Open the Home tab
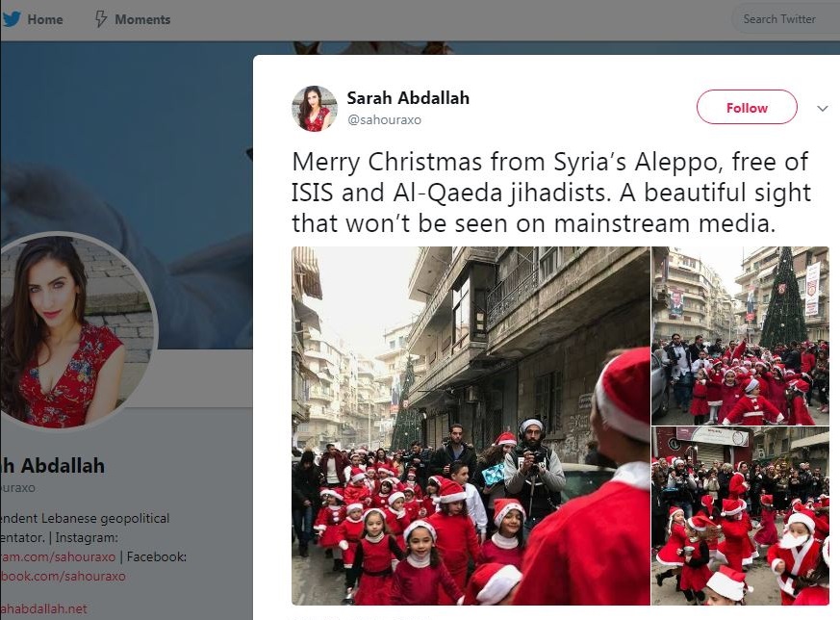 click(33, 19)
